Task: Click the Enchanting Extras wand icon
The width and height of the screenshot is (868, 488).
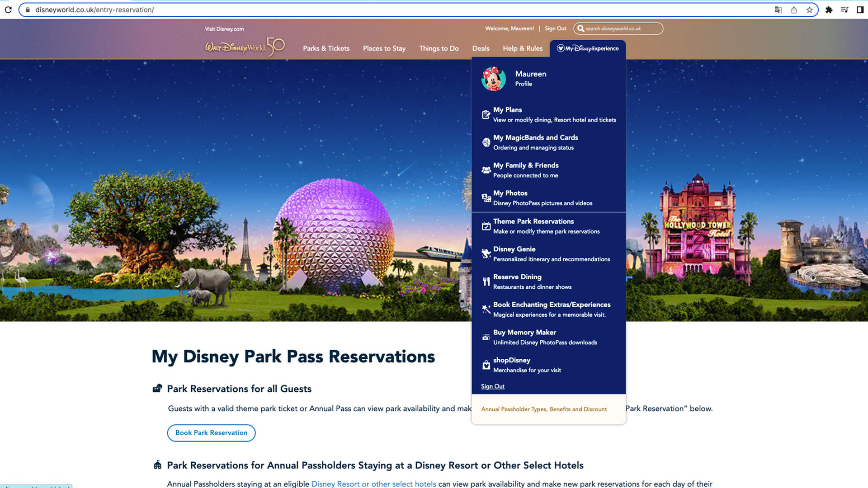Action: coord(486,310)
